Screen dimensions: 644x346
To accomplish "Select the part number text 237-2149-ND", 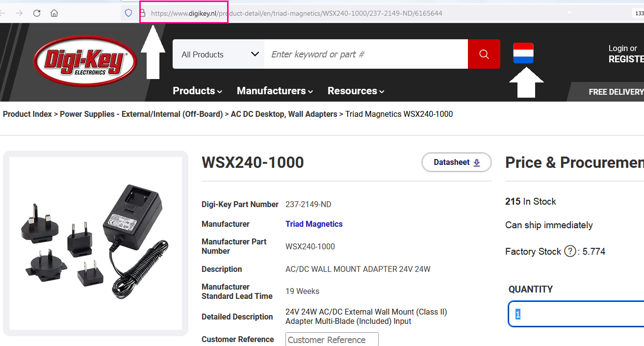I will pos(308,204).
